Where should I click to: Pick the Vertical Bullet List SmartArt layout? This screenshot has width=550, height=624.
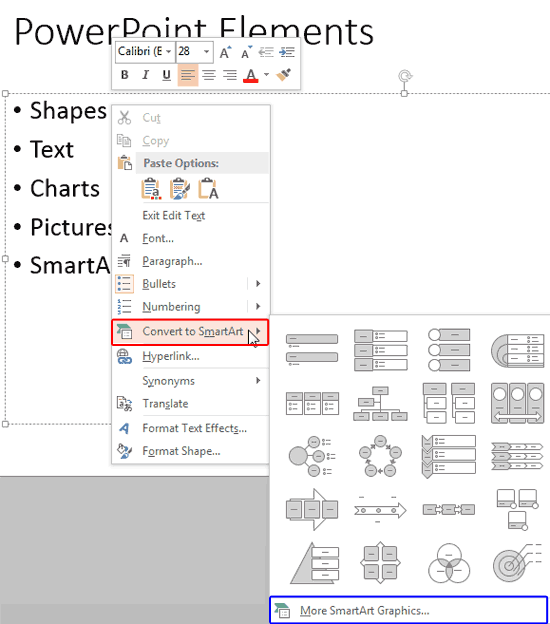312,350
